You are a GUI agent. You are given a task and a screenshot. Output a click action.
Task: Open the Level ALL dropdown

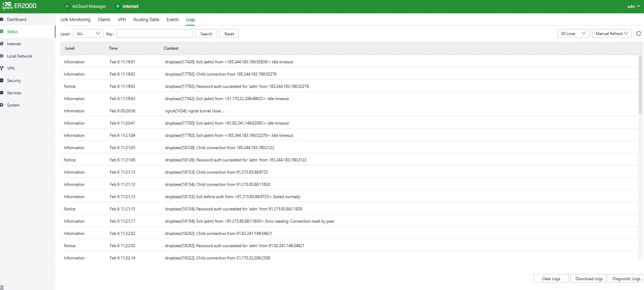[x=88, y=34]
